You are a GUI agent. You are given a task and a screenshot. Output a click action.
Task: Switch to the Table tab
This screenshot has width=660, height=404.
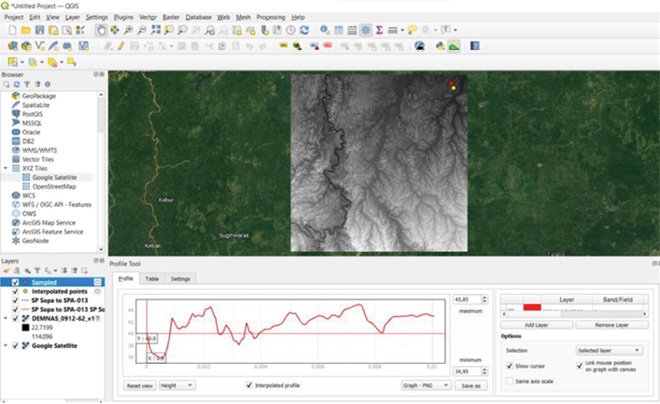pyautogui.click(x=152, y=279)
